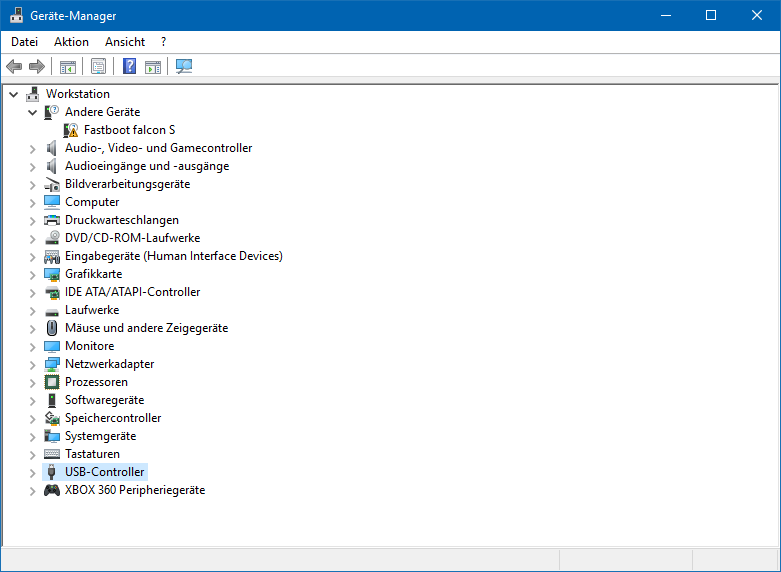781x572 pixels.
Task: Select the Workstation label
Action: click(78, 94)
